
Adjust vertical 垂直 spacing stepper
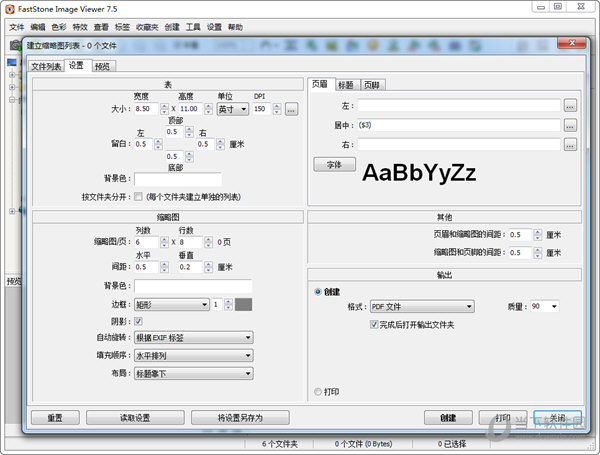[208, 267]
